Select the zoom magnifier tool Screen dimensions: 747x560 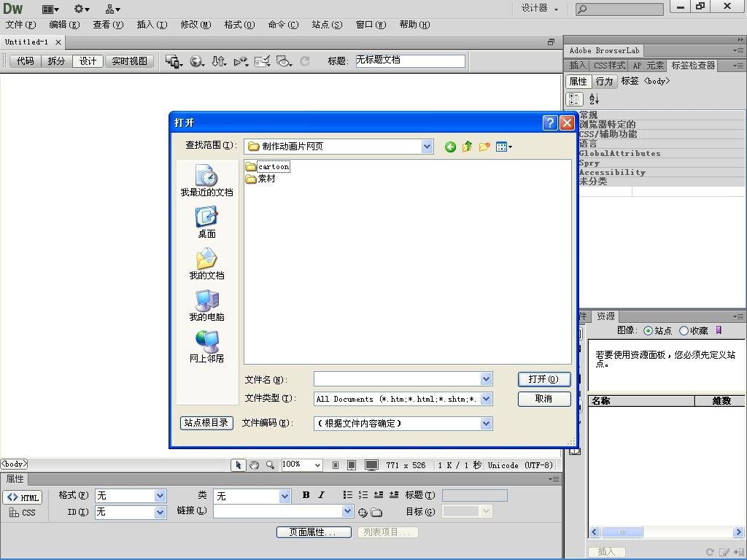270,465
